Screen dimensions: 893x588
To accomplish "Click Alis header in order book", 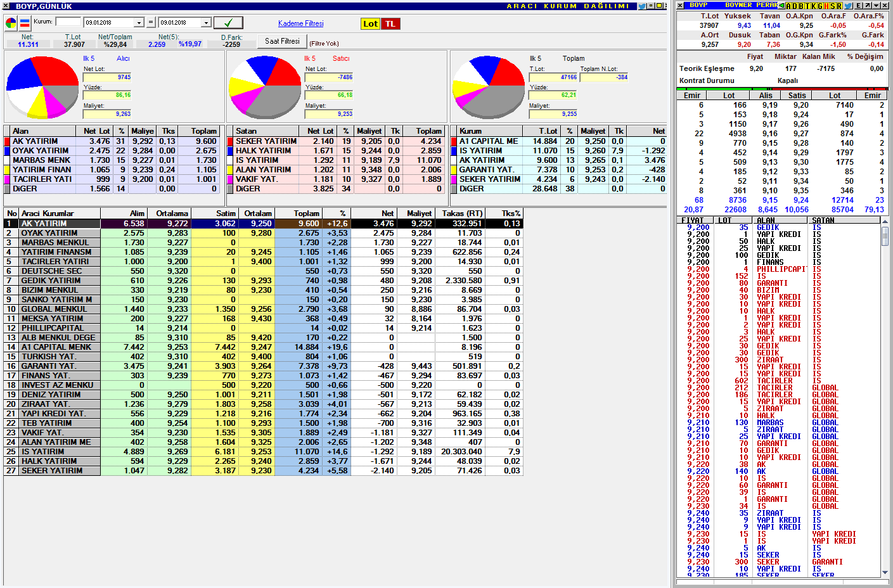I will pyautogui.click(x=766, y=96).
